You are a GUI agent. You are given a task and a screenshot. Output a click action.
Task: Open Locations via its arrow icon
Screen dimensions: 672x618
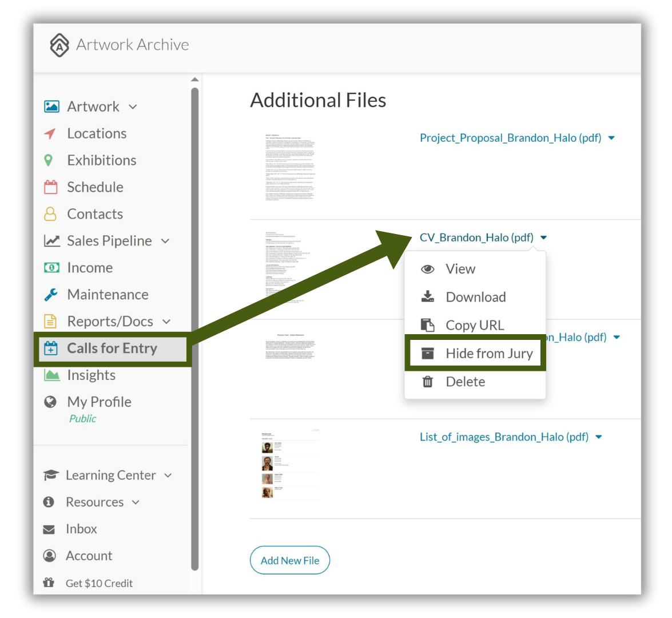coord(50,133)
